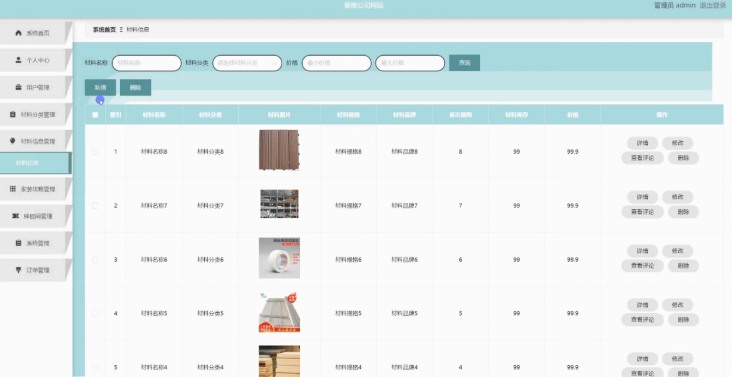This screenshot has height=377, width=733.
Task: Go to 系统首页 in the breadcrumb
Action: point(104,29)
